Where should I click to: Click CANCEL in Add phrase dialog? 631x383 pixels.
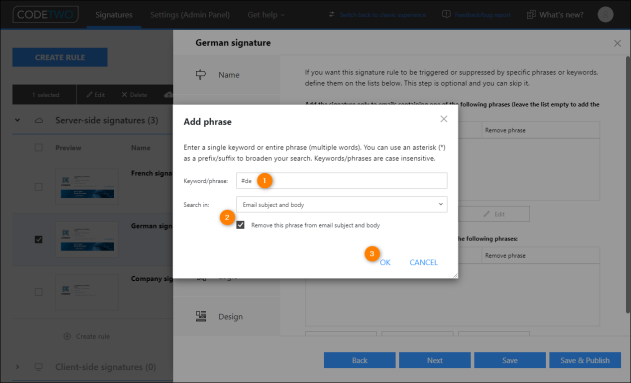point(423,262)
